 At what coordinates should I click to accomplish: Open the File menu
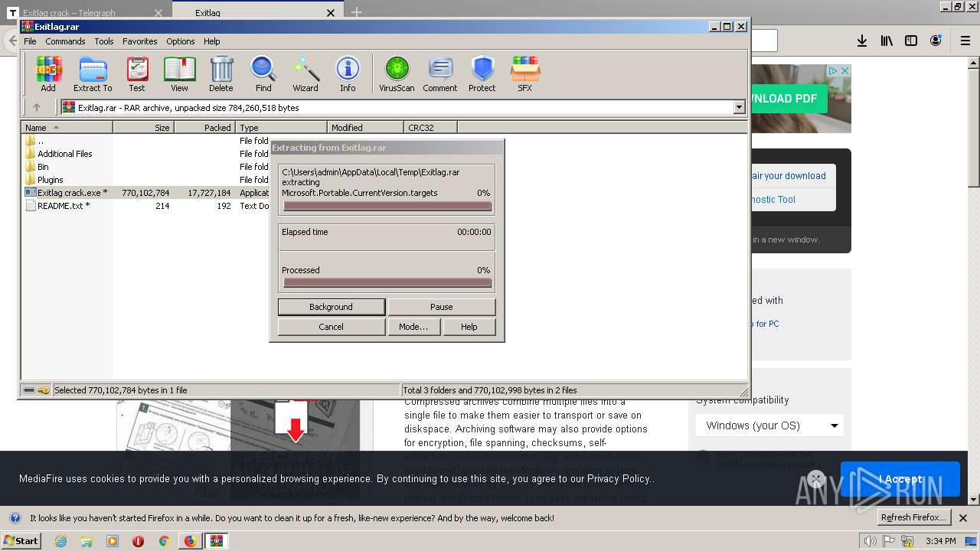30,41
